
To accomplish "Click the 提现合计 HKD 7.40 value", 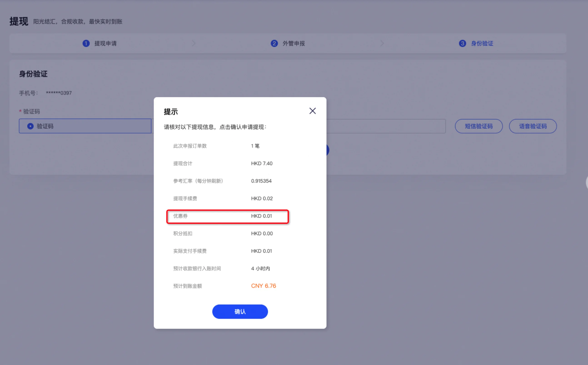I will point(262,163).
